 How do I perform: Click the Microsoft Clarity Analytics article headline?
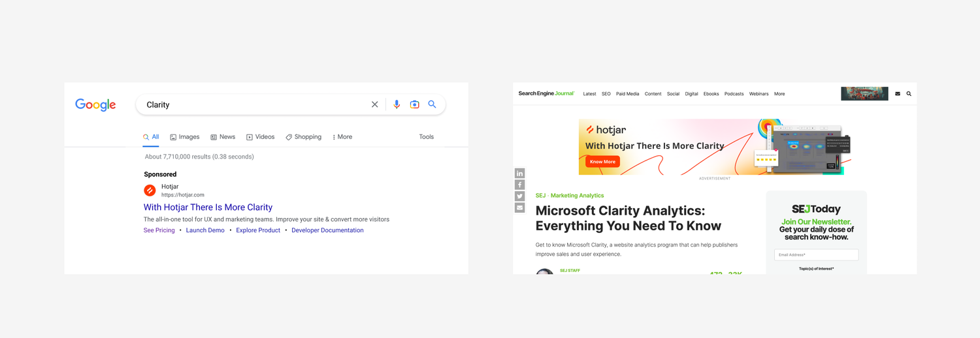pos(628,218)
